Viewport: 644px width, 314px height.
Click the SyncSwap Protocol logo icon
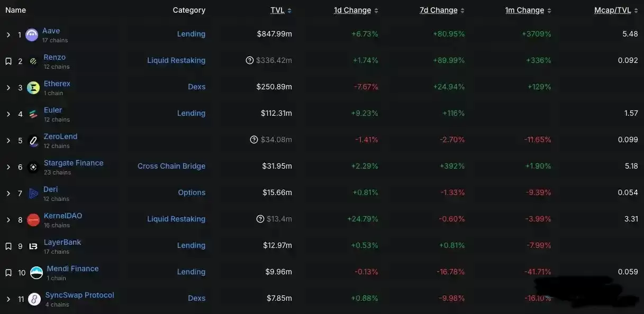click(x=34, y=299)
